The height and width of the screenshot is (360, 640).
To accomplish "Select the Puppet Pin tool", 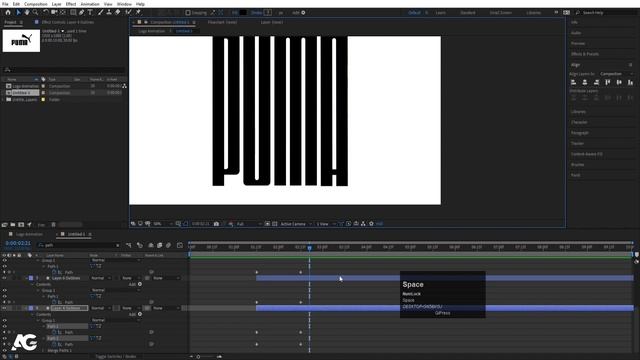I will [138, 13].
